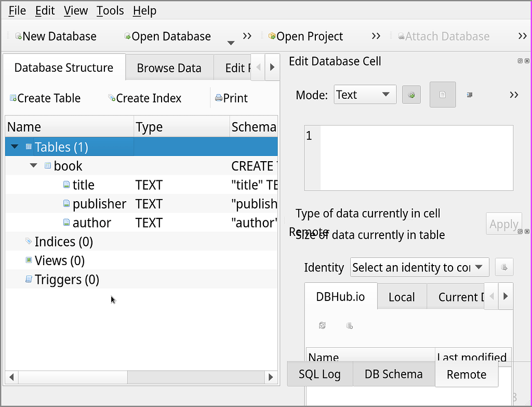Clone a database from the Remote panel
Screen dimensions: 532x407
(x=349, y=326)
